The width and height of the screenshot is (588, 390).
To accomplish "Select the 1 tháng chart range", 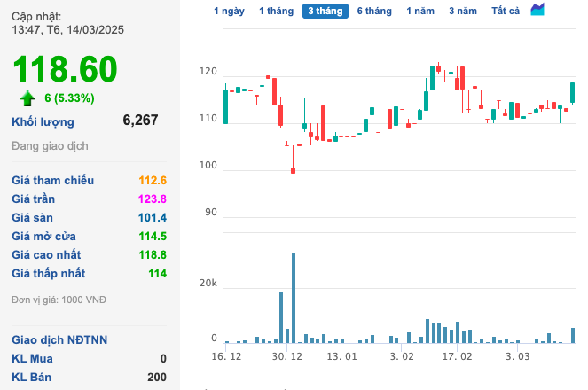I will click(275, 11).
